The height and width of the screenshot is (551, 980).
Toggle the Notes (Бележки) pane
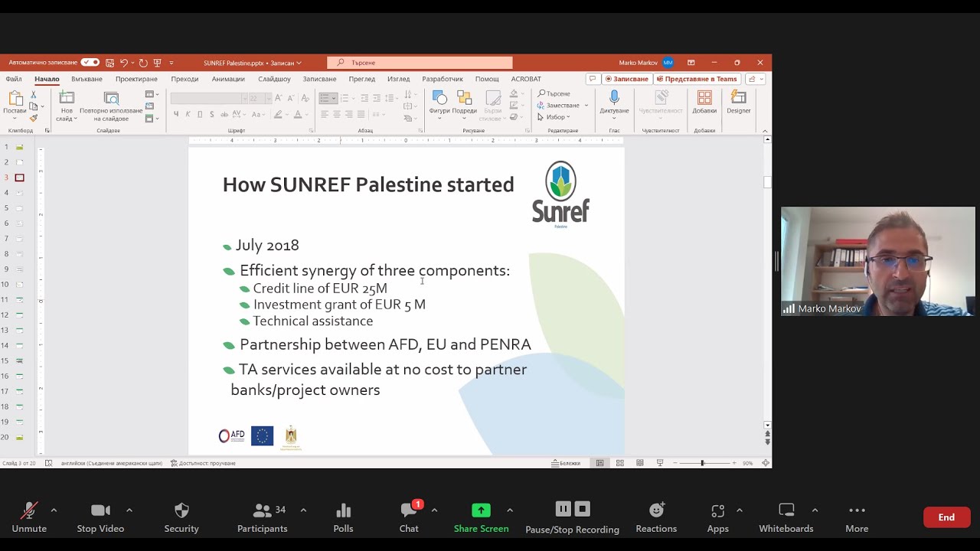pos(566,463)
